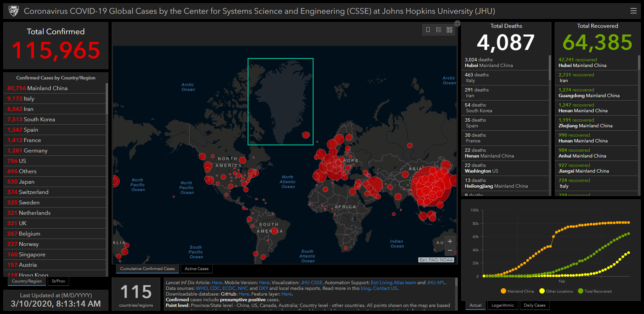Open the Feature layer Here link
644x314 pixels.
click(286, 294)
